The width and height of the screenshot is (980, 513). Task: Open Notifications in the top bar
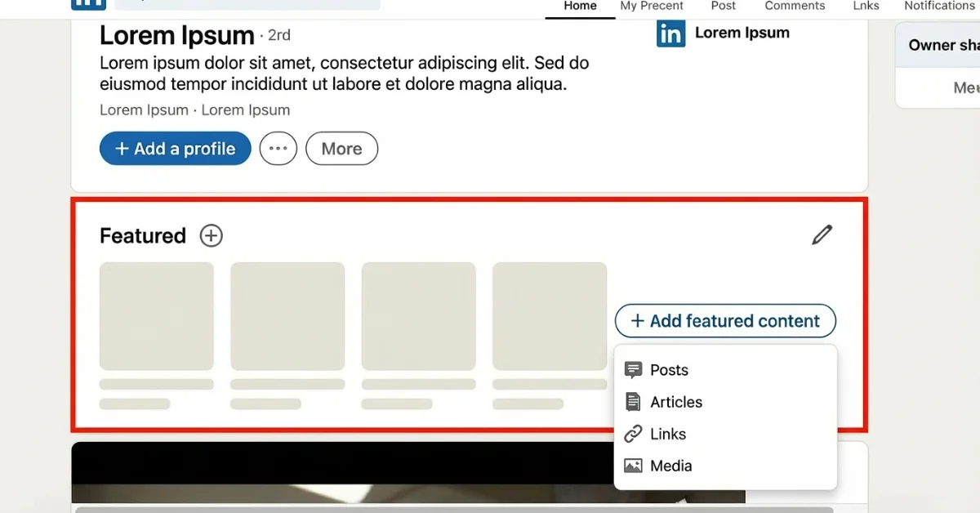[939, 7]
